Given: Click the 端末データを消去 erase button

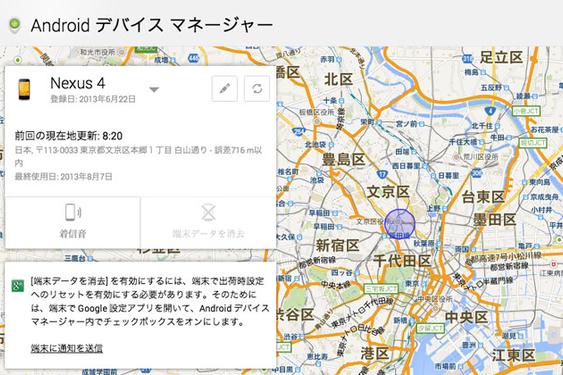Looking at the screenshot, I should [209, 222].
